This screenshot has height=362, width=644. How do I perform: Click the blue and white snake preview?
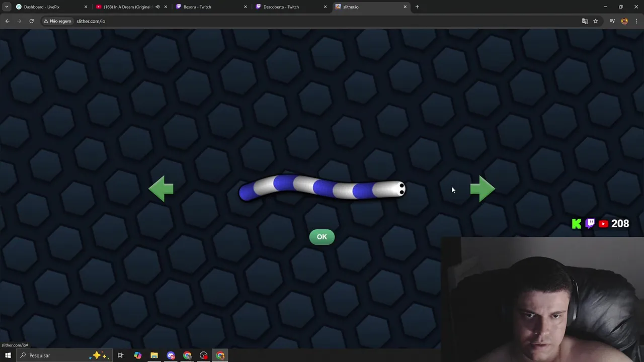[322, 188]
